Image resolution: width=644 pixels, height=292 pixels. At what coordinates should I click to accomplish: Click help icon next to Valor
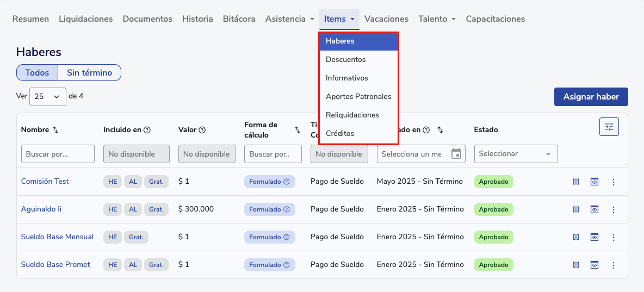point(202,130)
